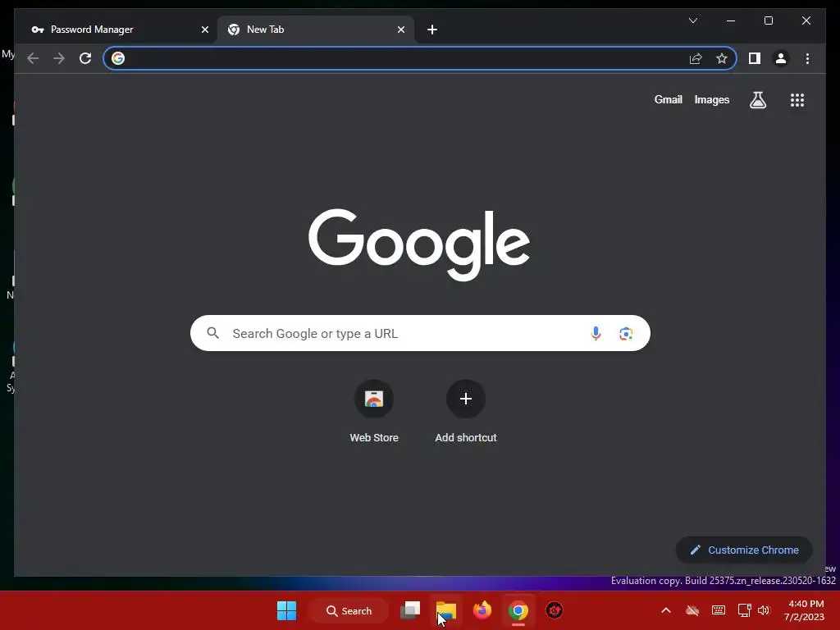The width and height of the screenshot is (840, 630).
Task: Open the touch keyboard tray icon
Action: point(719,610)
